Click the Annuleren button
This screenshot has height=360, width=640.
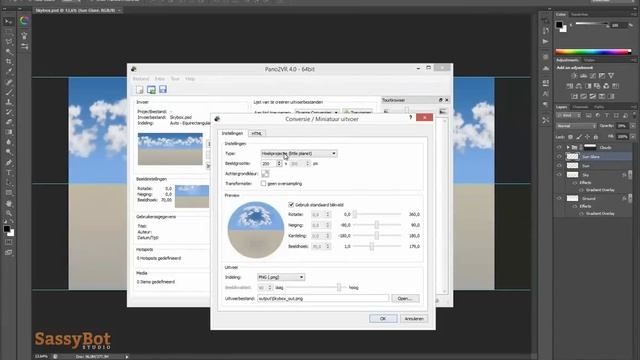pyautogui.click(x=414, y=318)
